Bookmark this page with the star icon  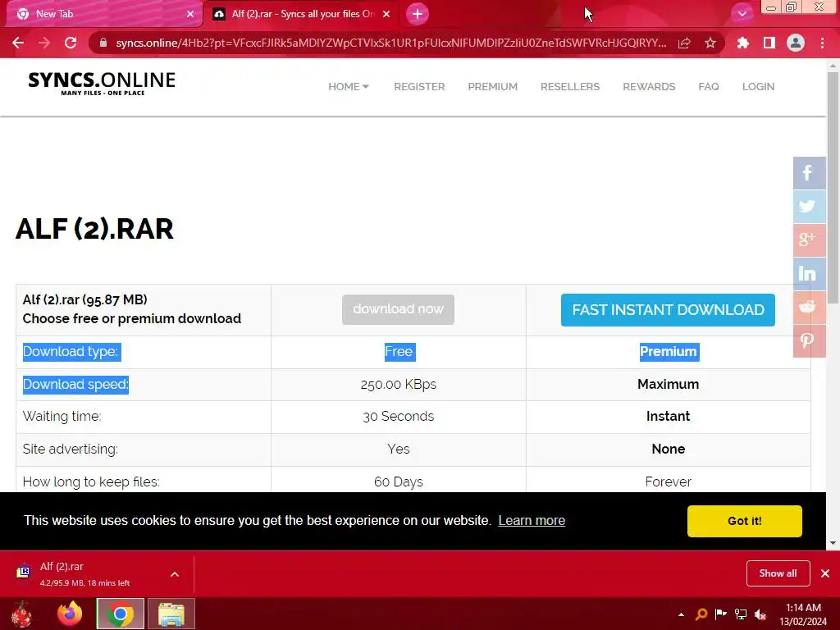pyautogui.click(x=710, y=43)
